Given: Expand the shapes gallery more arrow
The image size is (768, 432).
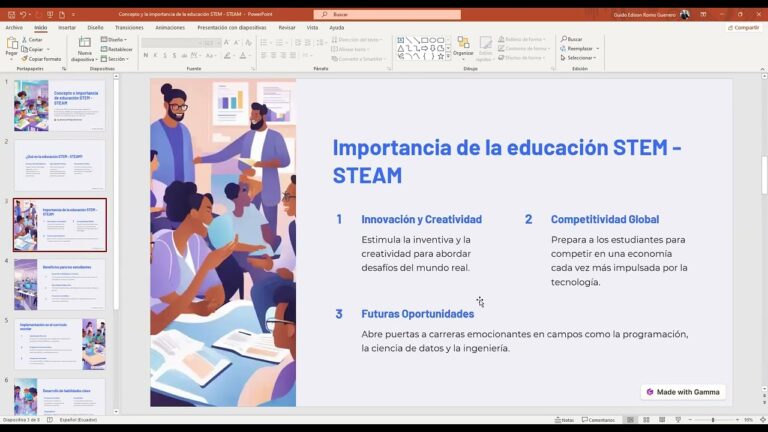Looking at the screenshot, I should tap(448, 57).
